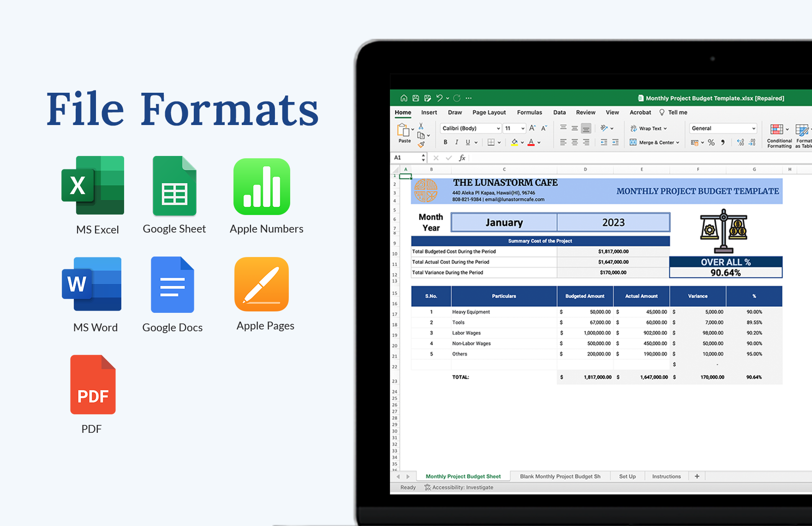Open the Acrobat ribbon tab
Screen dimensions: 812x526
[x=640, y=112]
